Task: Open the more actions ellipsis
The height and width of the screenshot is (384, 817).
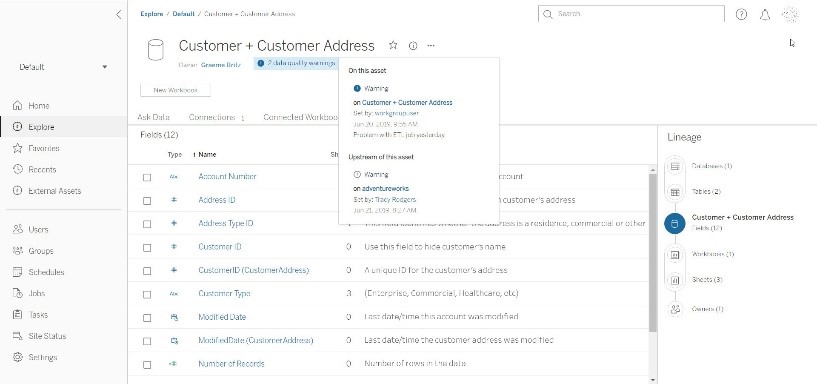Action: pos(431,46)
